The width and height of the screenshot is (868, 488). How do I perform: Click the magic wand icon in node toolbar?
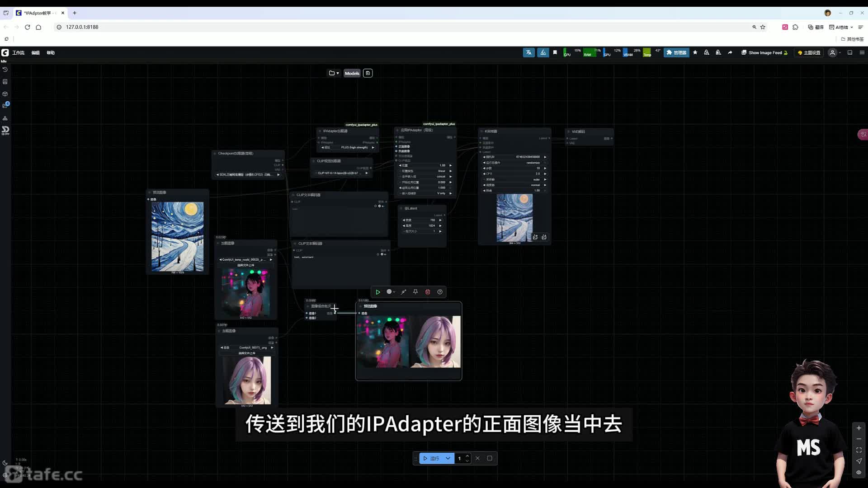(x=403, y=292)
